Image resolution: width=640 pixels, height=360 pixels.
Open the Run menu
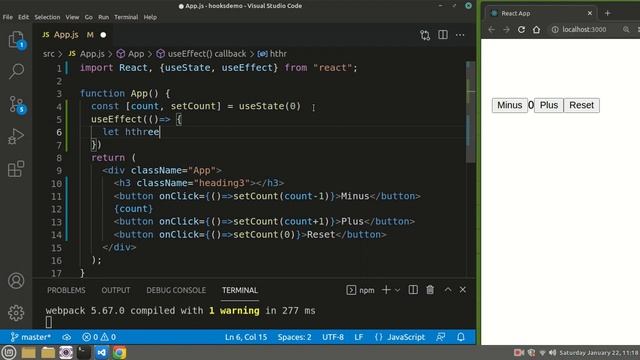[x=104, y=17]
